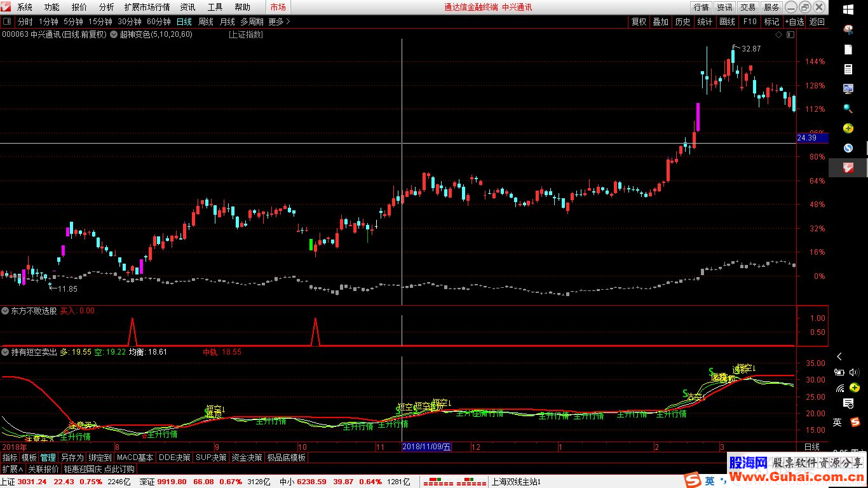Click the 历史 toolbar button

(682, 22)
